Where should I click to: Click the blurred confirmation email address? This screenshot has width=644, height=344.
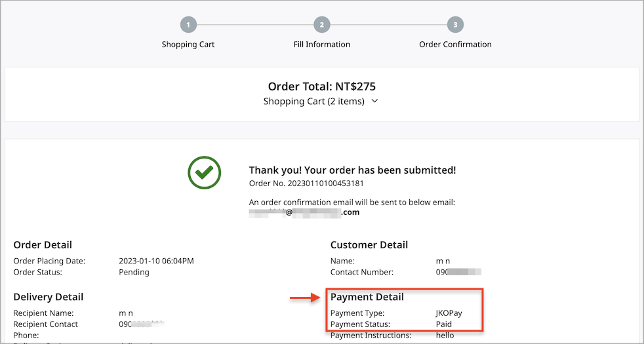tap(304, 213)
